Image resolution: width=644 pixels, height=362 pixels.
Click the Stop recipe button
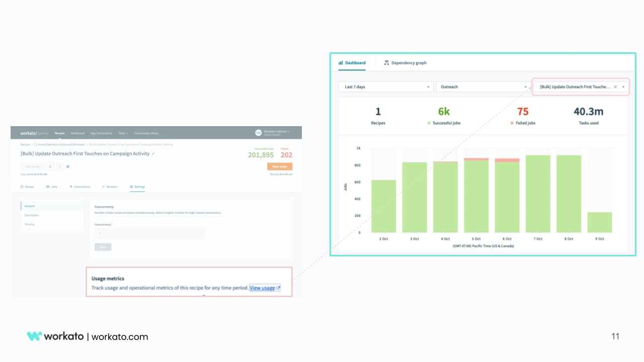280,166
